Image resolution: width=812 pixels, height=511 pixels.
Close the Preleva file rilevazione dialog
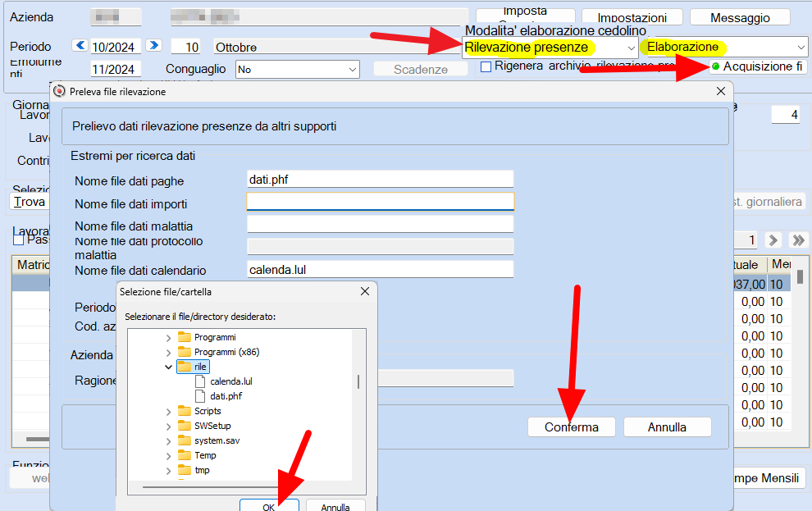pos(720,91)
